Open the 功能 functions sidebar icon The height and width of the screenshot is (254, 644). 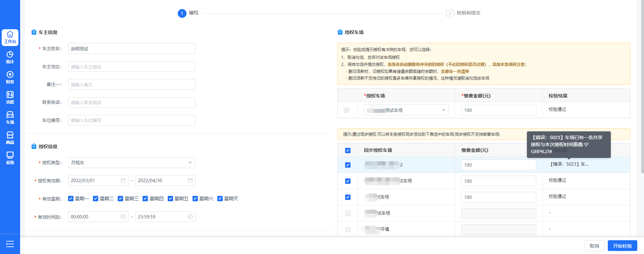(x=10, y=98)
